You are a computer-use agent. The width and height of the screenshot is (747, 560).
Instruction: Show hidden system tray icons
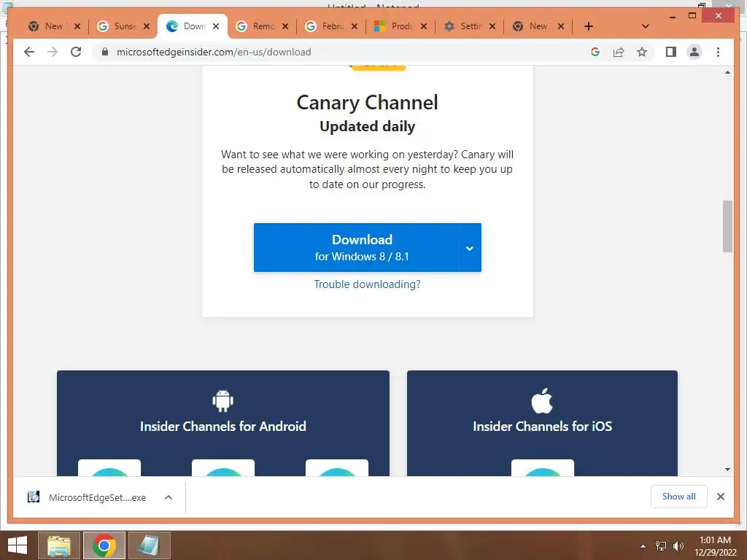(643, 546)
